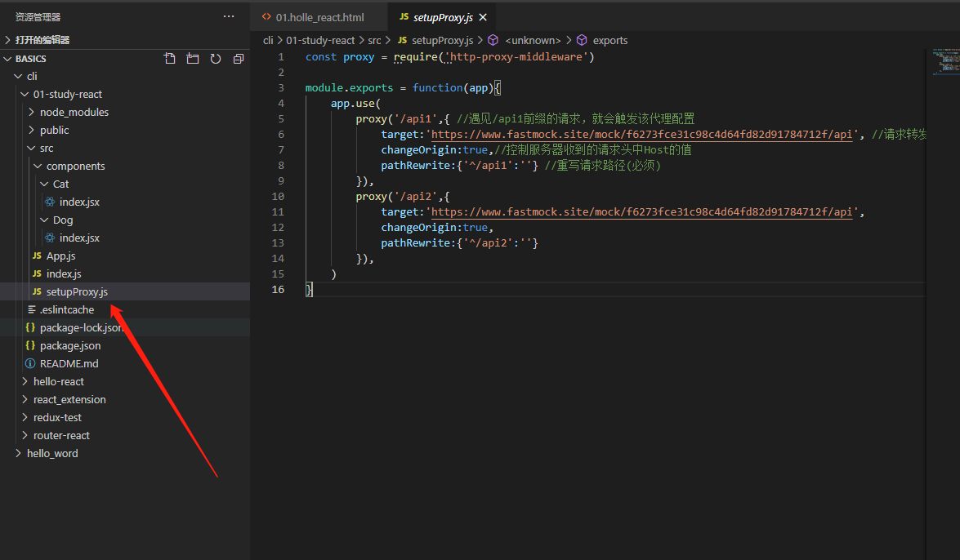Expand the public folder

point(31,131)
